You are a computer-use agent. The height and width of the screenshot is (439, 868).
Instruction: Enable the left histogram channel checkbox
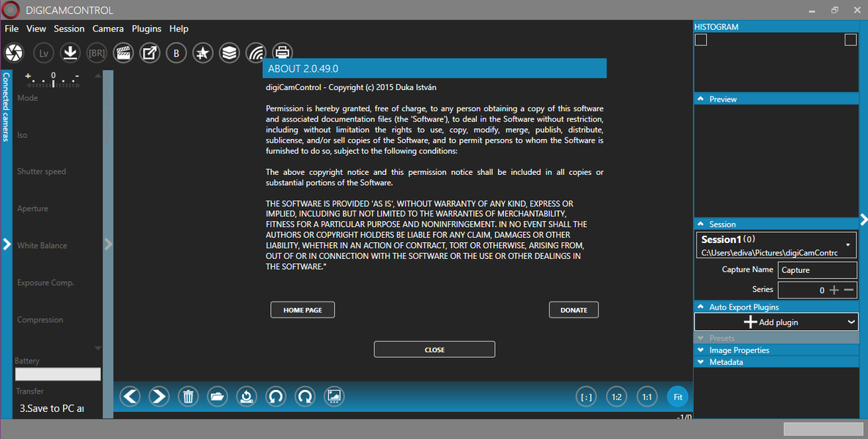click(700, 40)
